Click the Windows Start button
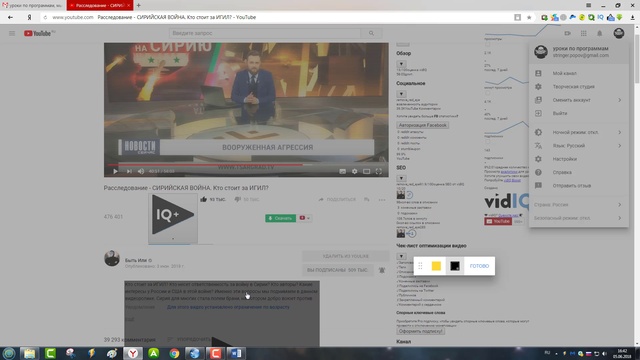This screenshot has width=640, height=360. (9, 353)
